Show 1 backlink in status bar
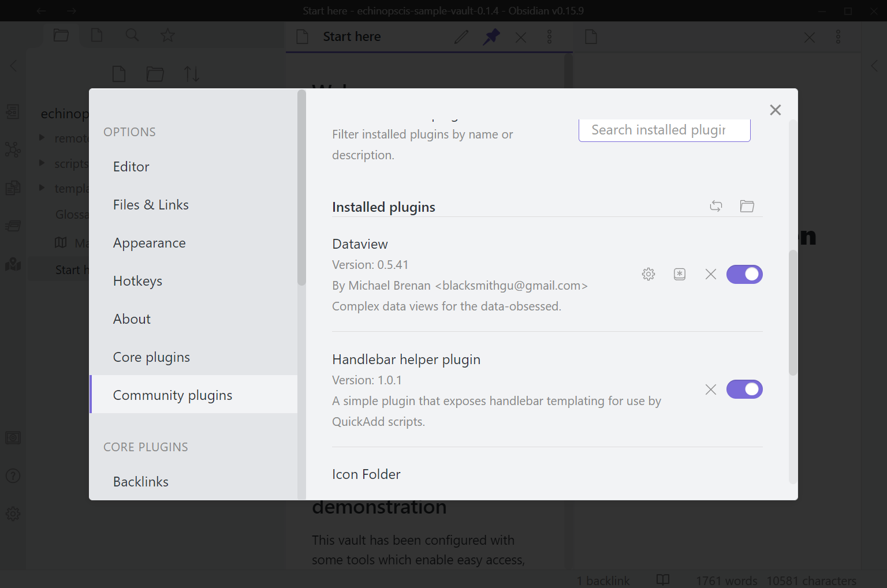 (603, 580)
